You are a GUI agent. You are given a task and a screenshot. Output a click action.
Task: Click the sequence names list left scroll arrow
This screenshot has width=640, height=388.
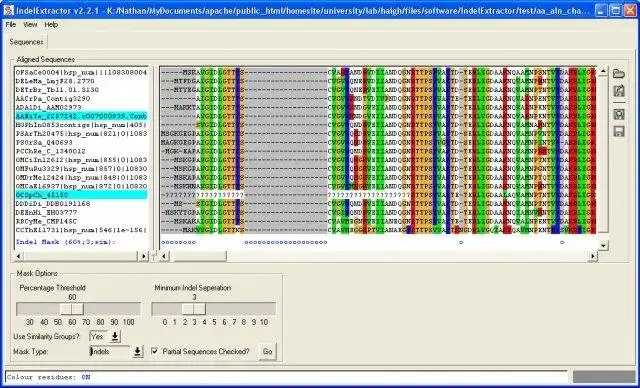click(19, 256)
